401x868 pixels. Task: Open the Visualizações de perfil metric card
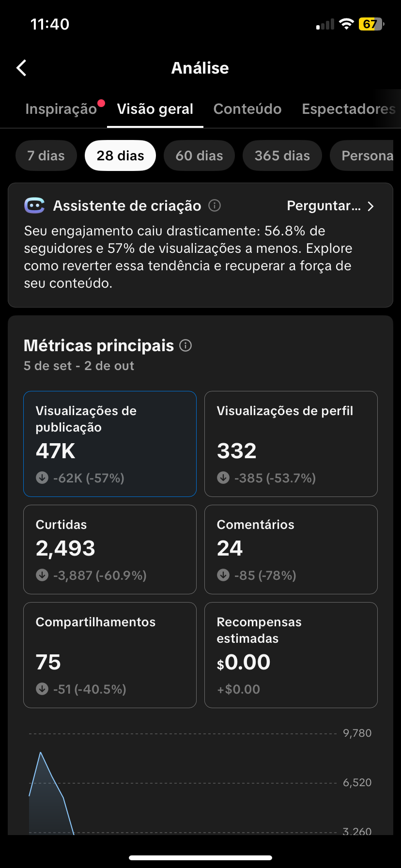point(291,444)
